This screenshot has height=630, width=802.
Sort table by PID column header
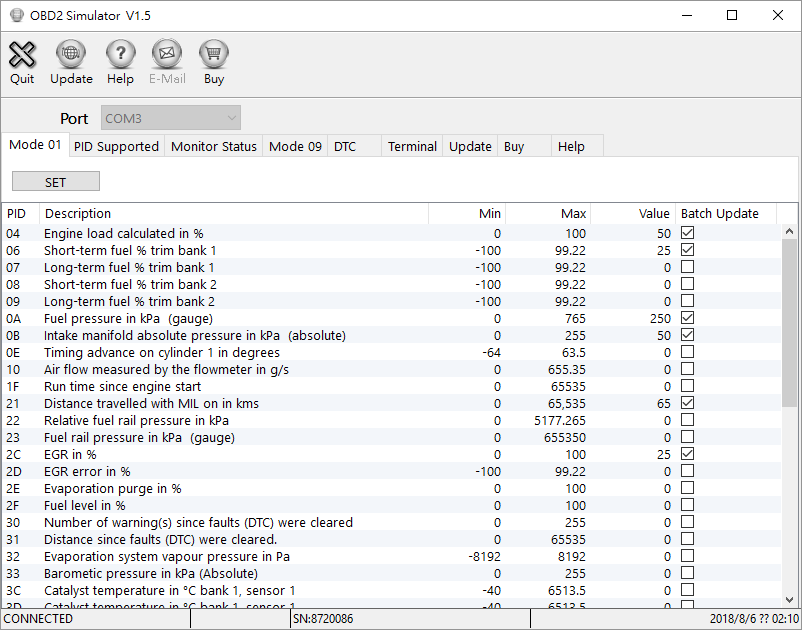(20, 213)
